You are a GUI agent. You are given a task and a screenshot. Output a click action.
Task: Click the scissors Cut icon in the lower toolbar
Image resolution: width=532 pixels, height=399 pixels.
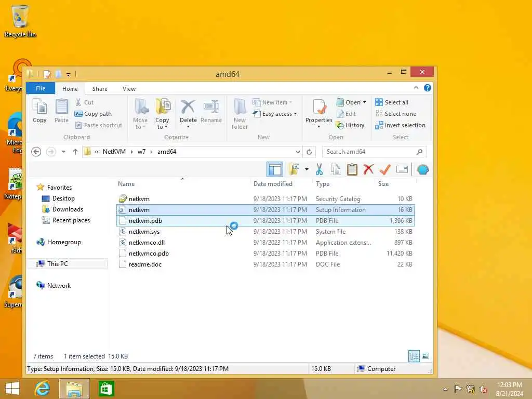(320, 169)
